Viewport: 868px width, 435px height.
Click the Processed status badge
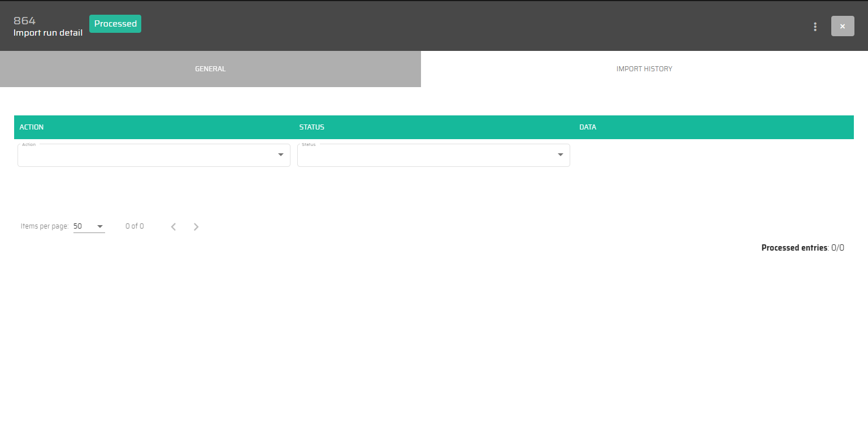coord(115,24)
